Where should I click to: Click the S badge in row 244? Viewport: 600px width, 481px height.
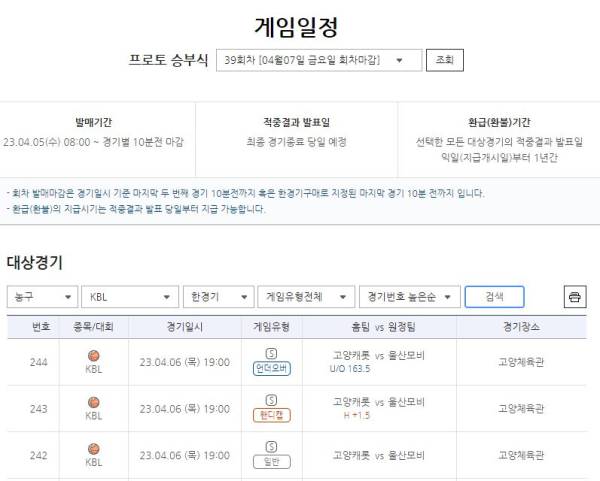pos(271,354)
